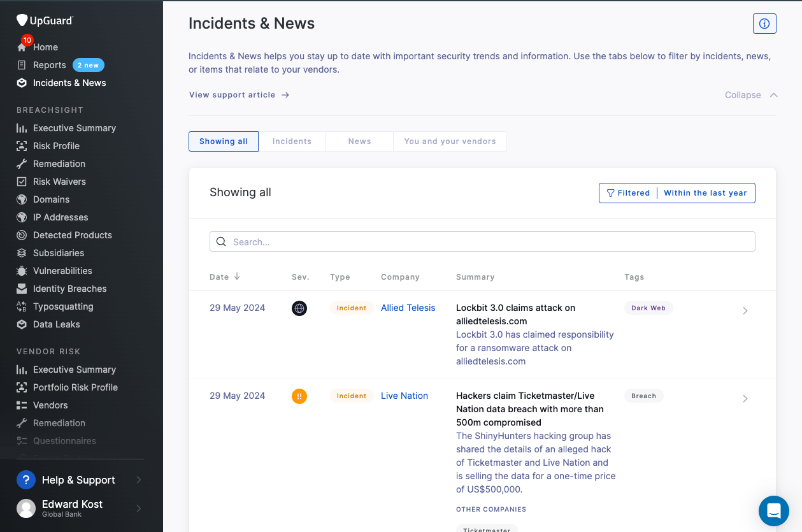Click the Vendors list icon
The height and width of the screenshot is (532, 802).
(x=22, y=405)
